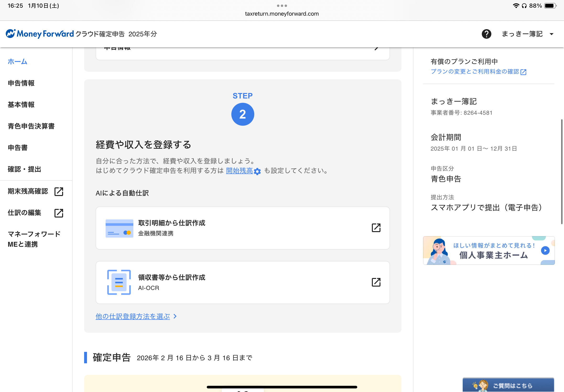564x392 pixels.
Task: Click the credit card icon for 金融機関連携
Action: coord(119,229)
